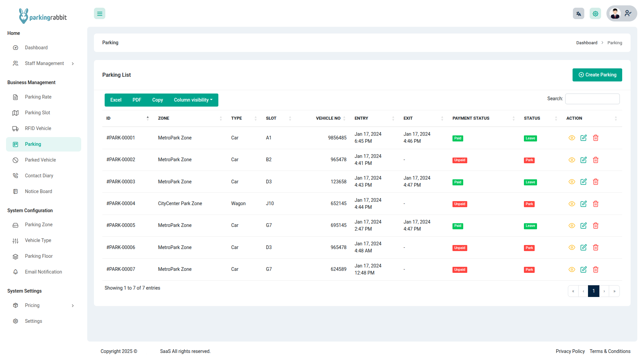Go to Parking Zone in sidebar
This screenshot has width=644, height=362.
click(39, 225)
